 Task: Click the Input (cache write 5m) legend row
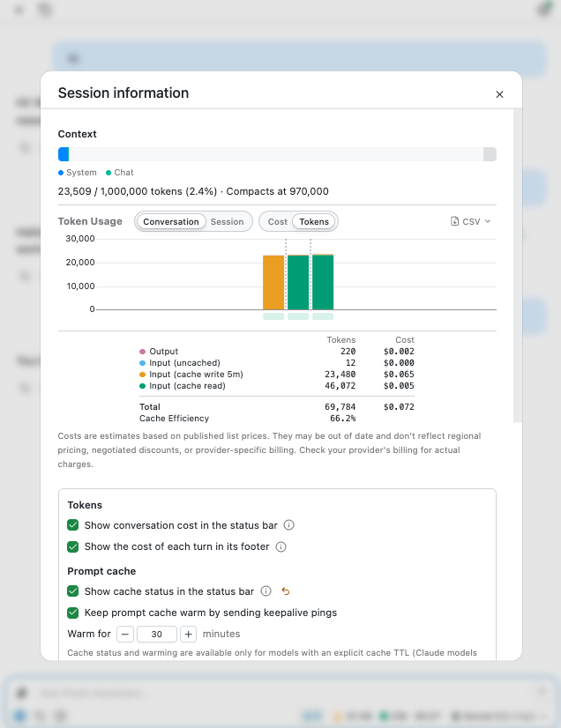tap(277, 375)
